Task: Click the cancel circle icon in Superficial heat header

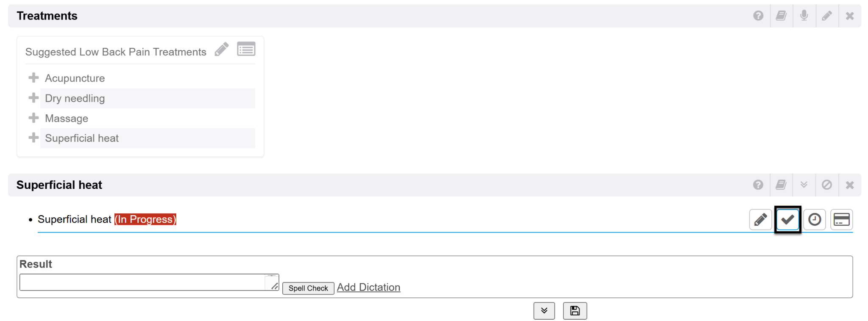Action: [827, 185]
